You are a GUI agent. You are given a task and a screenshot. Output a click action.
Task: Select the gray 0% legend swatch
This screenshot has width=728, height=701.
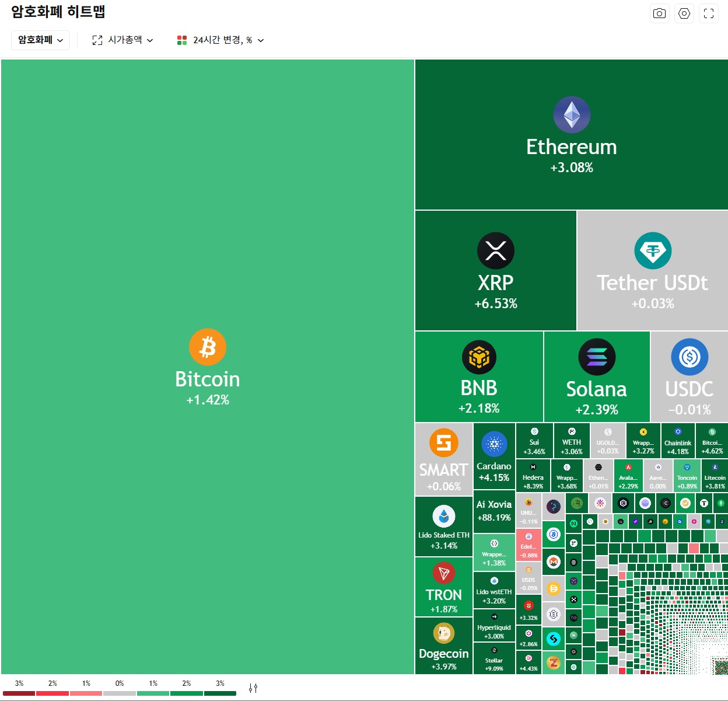[x=120, y=693]
